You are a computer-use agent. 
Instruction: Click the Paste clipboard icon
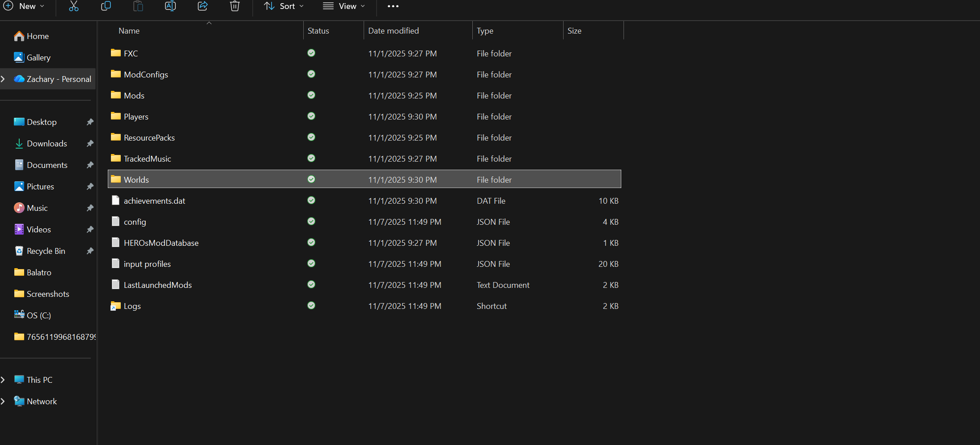click(x=138, y=6)
